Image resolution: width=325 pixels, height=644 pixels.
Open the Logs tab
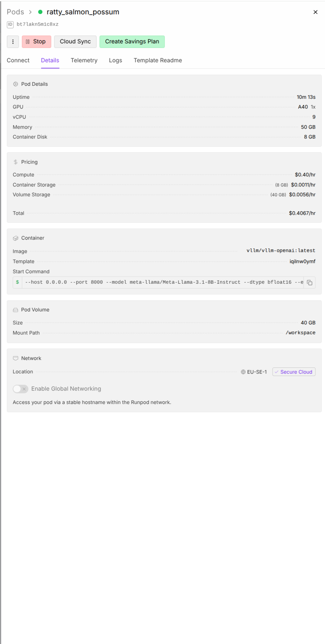point(115,61)
